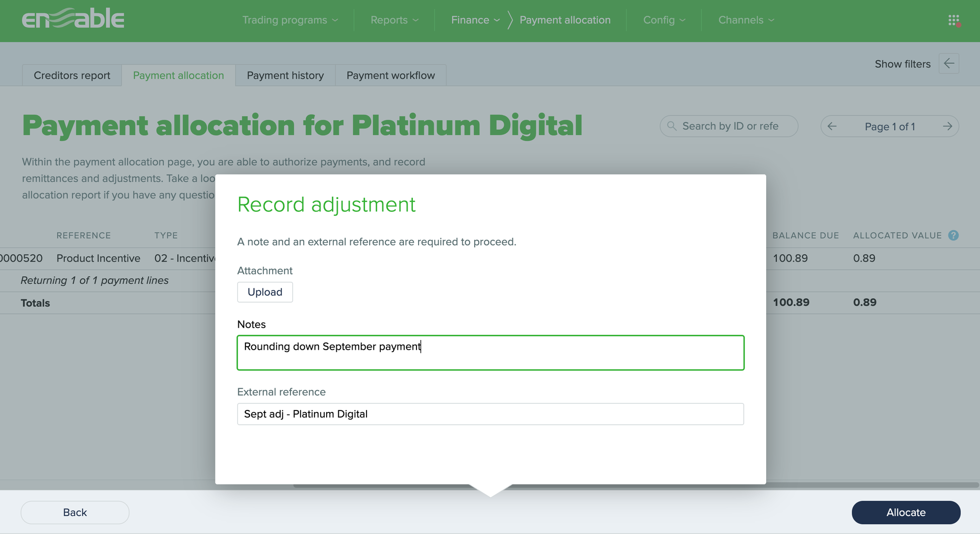Open the apps grid icon
Screen dimensions: 980x534
(953, 20)
